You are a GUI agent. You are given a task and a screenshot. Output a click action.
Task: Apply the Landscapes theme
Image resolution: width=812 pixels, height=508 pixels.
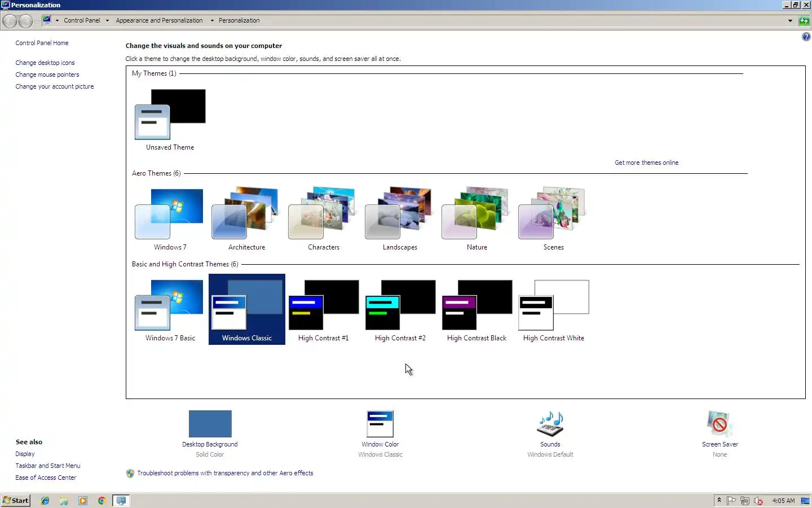click(400, 218)
